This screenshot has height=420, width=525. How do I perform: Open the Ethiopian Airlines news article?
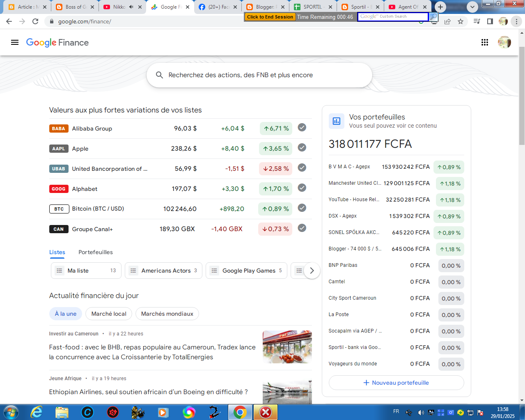148,392
